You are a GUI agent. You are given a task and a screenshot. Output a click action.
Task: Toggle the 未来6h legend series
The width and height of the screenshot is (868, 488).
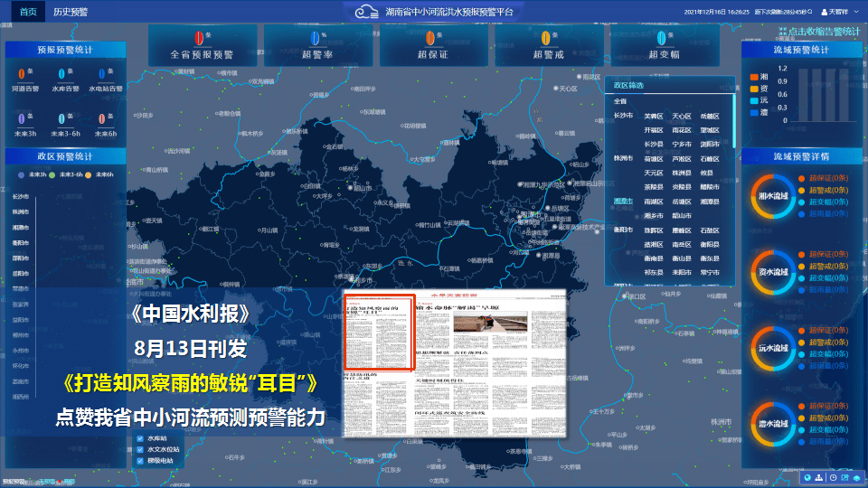pos(99,174)
